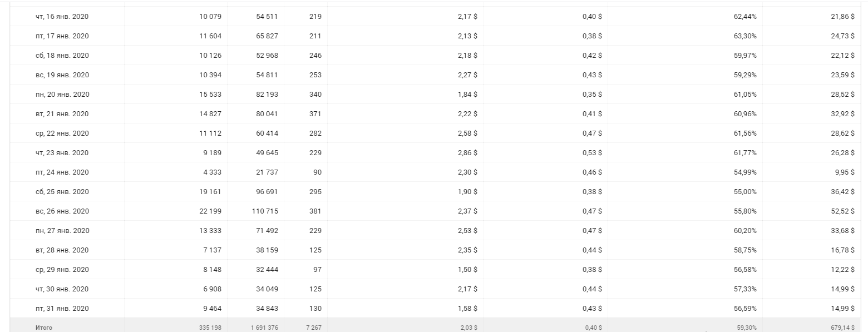Select the пт, 31 янв. 2020 date cell
The image size is (868, 332).
[x=62, y=309]
